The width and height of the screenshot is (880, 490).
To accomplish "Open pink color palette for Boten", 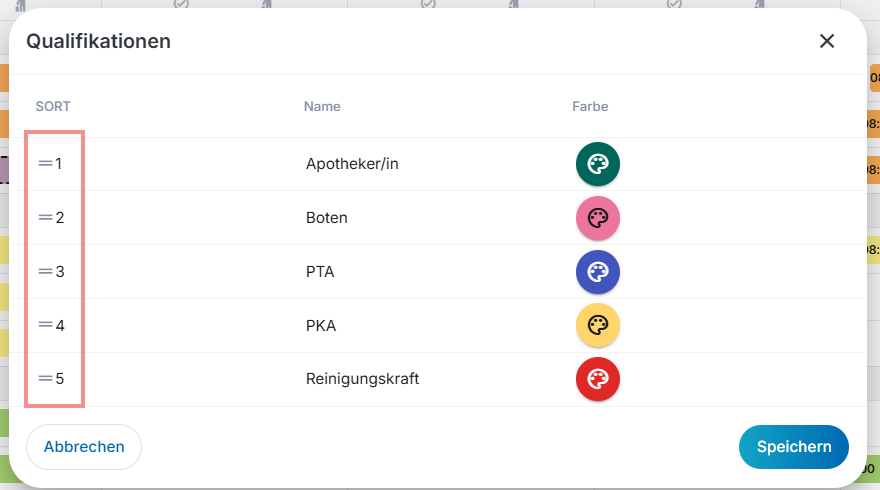I will (x=598, y=218).
